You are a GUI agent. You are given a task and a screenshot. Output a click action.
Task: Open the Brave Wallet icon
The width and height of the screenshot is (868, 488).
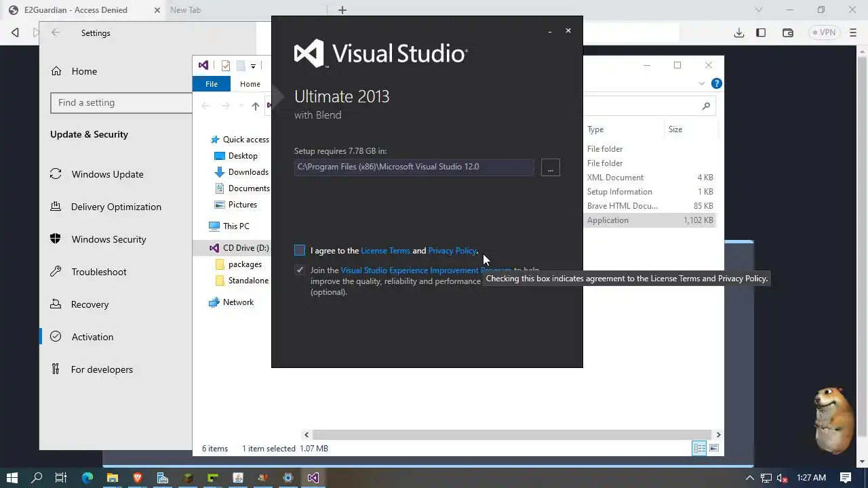[788, 33]
